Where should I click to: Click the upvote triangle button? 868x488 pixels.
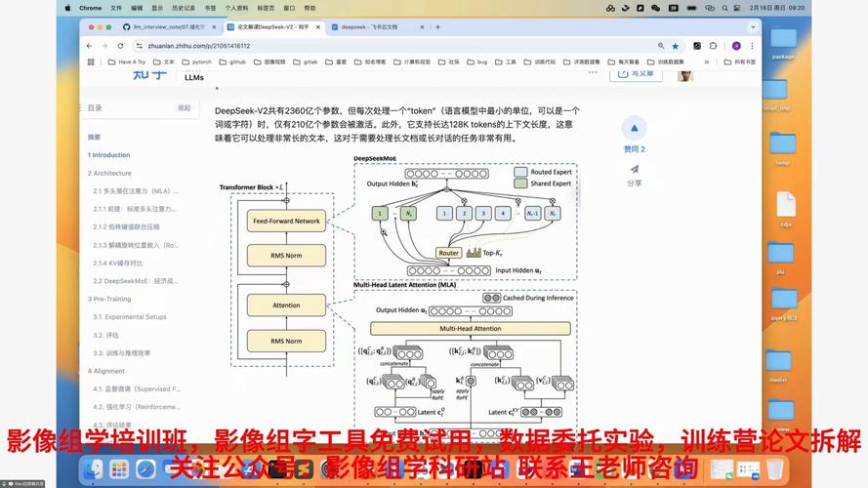click(x=635, y=128)
